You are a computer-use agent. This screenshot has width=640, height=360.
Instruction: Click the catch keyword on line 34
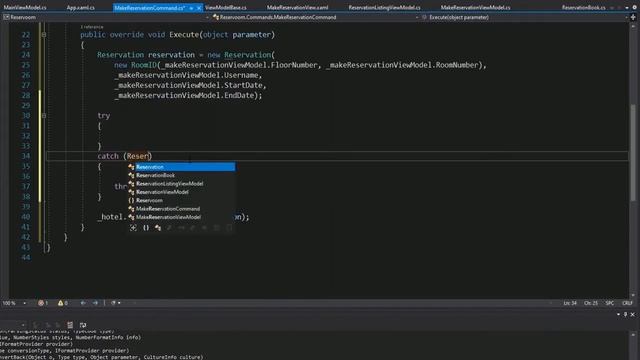[108, 156]
